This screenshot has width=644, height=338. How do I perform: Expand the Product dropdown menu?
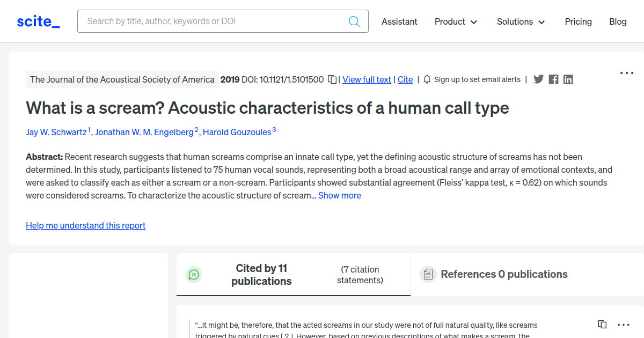pyautogui.click(x=456, y=21)
